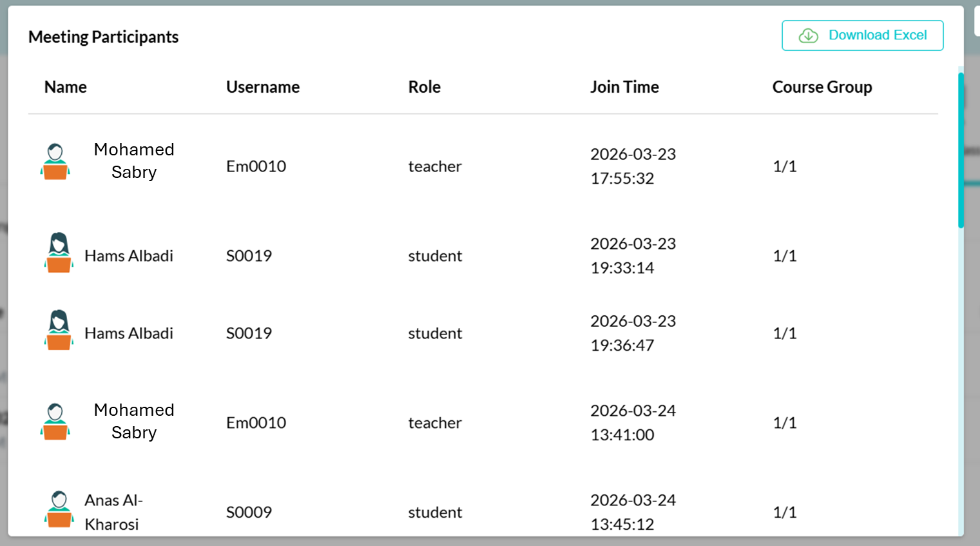The width and height of the screenshot is (980, 546).
Task: Click the teacher role joined 13:41:00
Action: [x=435, y=423]
